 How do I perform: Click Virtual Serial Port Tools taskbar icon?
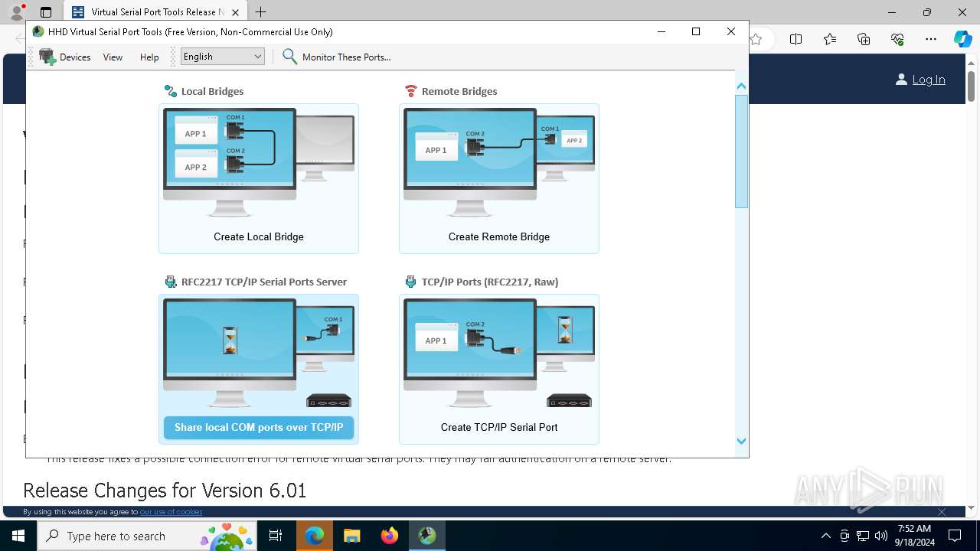click(427, 536)
